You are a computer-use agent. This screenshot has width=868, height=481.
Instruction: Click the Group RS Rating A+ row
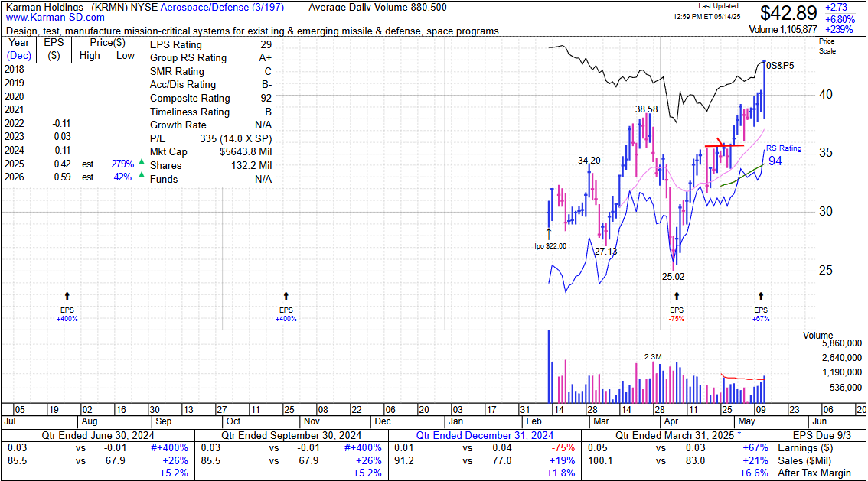tap(210, 58)
